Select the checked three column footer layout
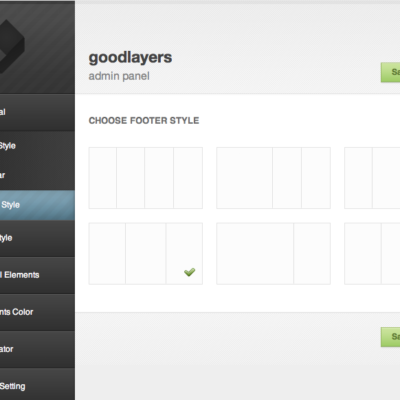 click(146, 254)
